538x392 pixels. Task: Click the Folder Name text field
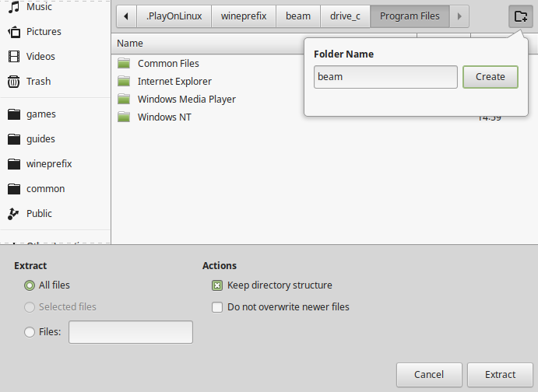[x=385, y=77]
